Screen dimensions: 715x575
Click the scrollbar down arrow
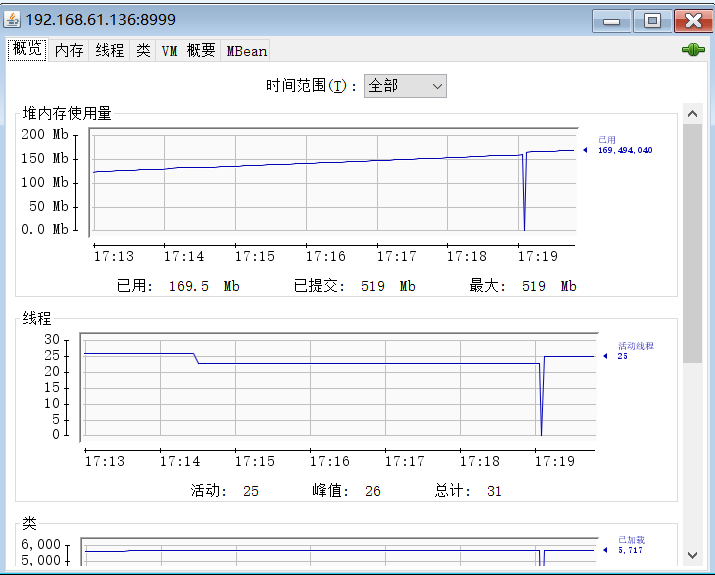(692, 555)
